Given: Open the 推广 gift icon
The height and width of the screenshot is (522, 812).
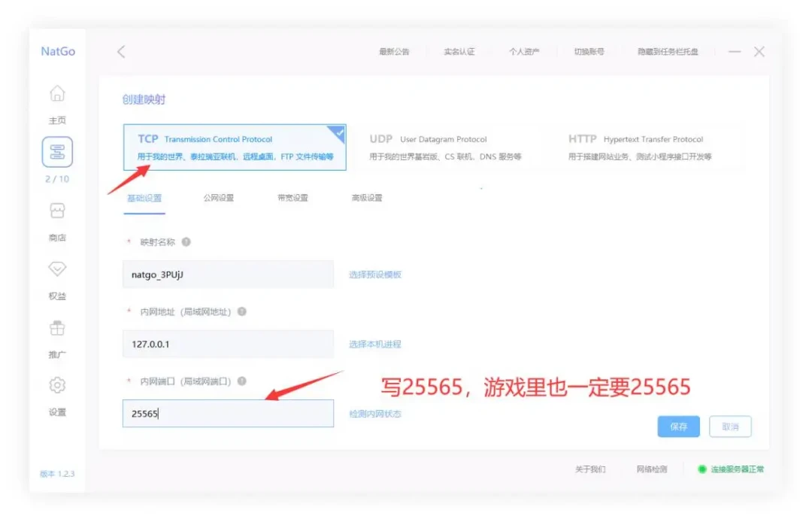Looking at the screenshot, I should pyautogui.click(x=57, y=329).
